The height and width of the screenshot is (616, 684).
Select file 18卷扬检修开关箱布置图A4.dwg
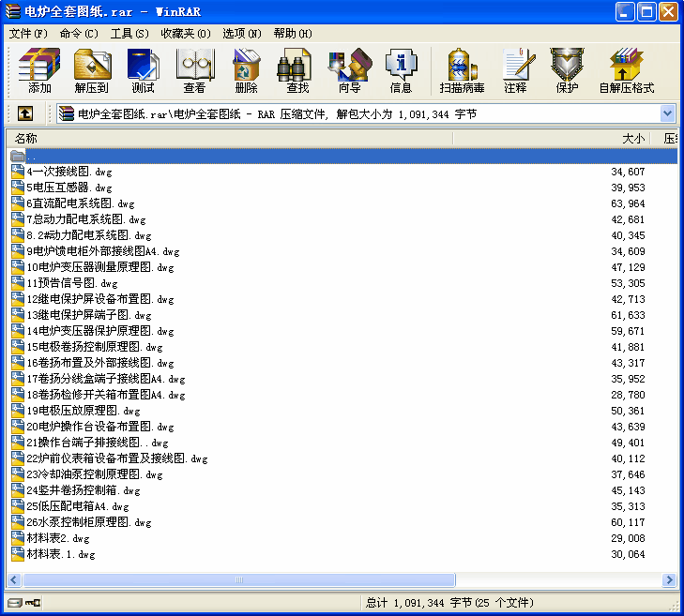[106, 395]
